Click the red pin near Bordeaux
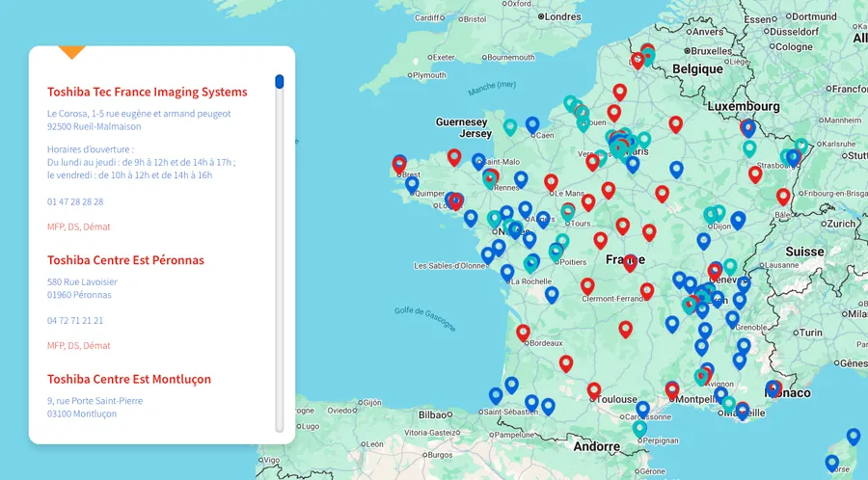 click(x=523, y=333)
